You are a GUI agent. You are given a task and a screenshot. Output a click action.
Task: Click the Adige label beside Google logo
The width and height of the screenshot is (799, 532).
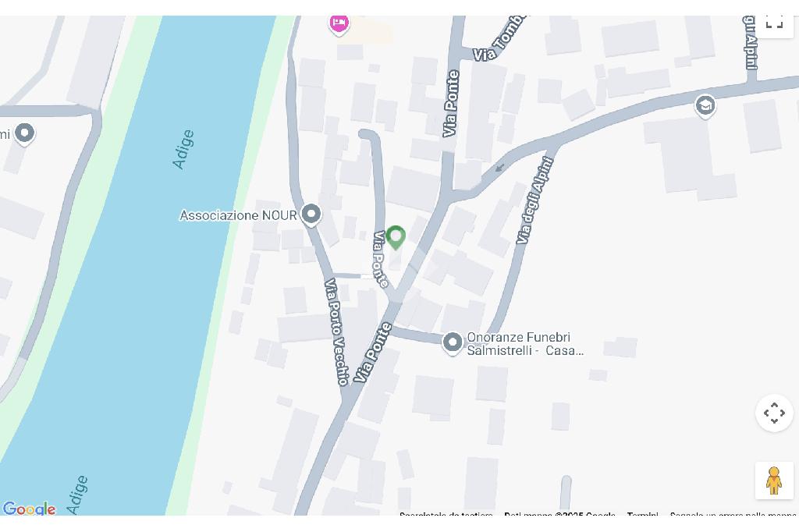pos(77,495)
